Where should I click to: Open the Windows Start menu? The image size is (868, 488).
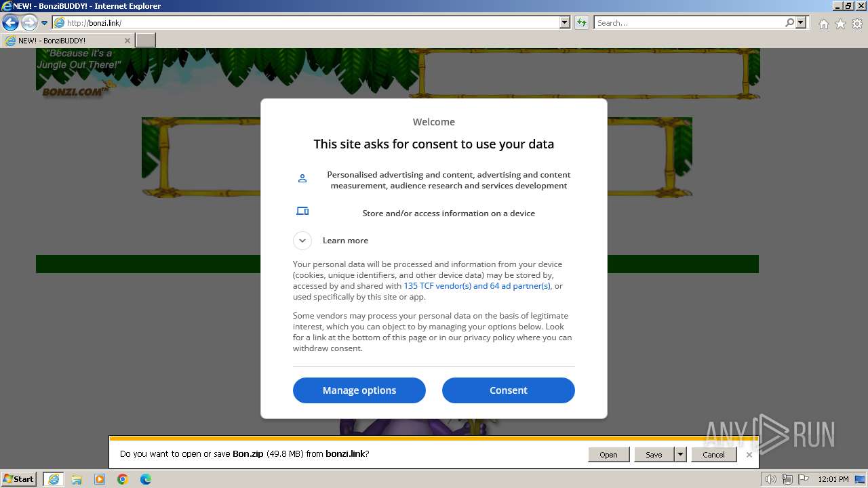tap(19, 479)
